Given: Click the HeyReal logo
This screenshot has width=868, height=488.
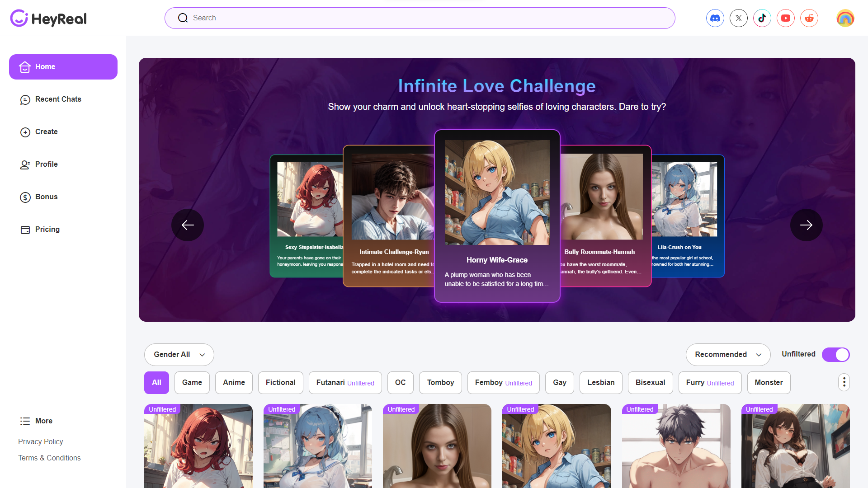Looking at the screenshot, I should 48,18.
